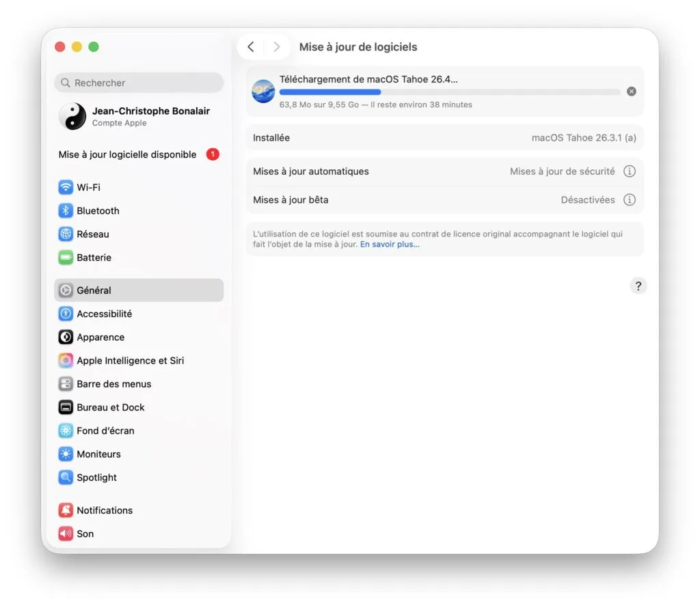The height and width of the screenshot is (608, 700).
Task: Open Jean-Christophe Bonalair Apple account
Action: tap(139, 116)
